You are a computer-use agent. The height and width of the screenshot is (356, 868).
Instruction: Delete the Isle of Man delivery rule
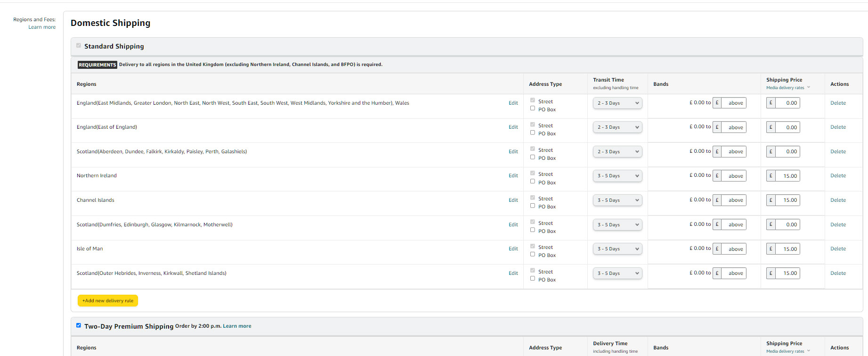click(x=838, y=249)
